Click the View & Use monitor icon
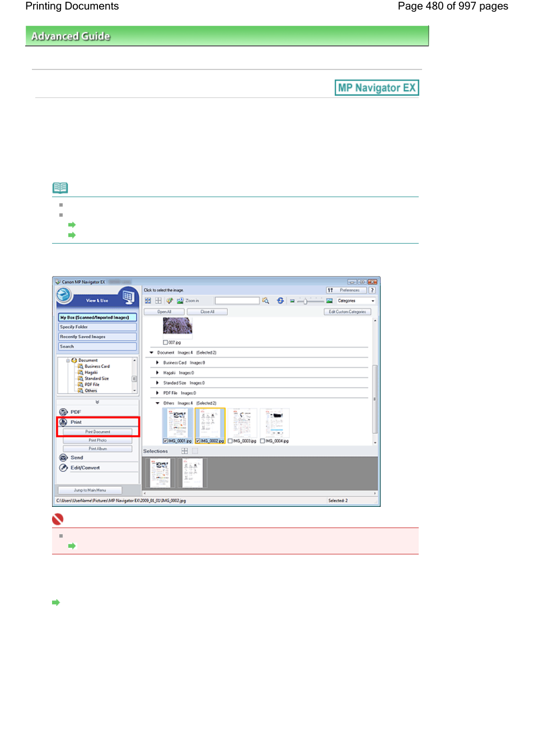This screenshot has height=756, width=534. 128,296
